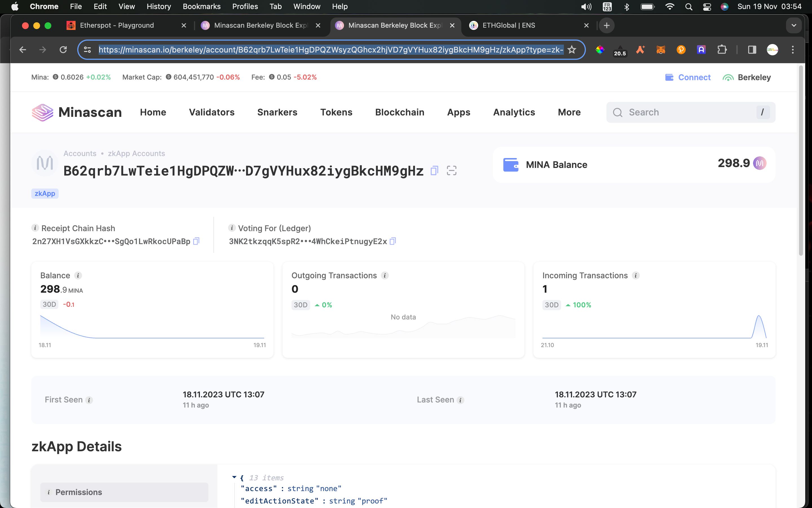This screenshot has height=508, width=812.
Task: Click the Minascan logo
Action: [x=76, y=112]
